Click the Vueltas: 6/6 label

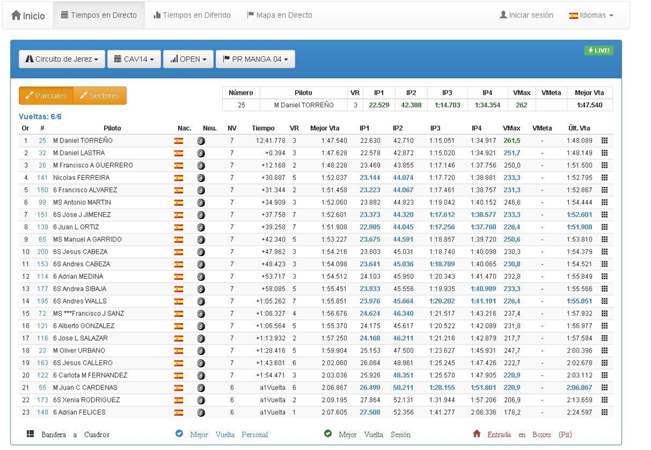coord(40,117)
